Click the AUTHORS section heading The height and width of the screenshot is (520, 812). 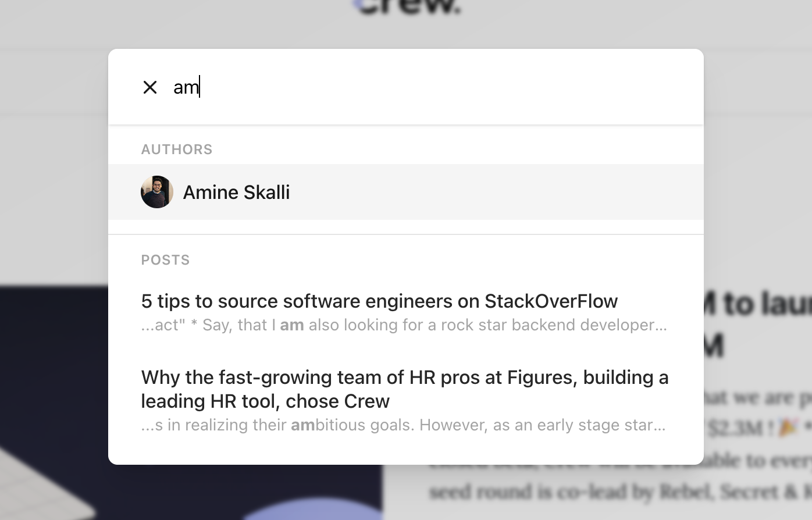[x=177, y=149]
